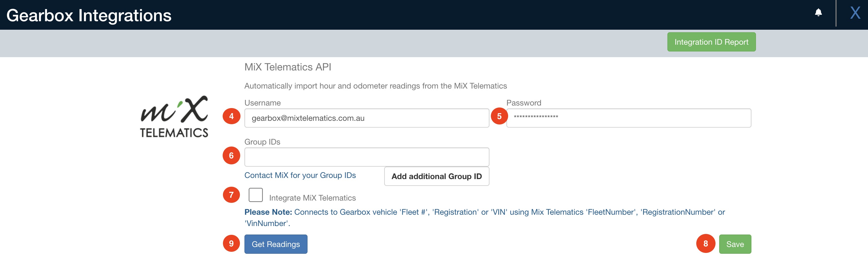Close the integrations page with the X
Image resolution: width=868 pixels, height=258 pixels.
click(855, 14)
